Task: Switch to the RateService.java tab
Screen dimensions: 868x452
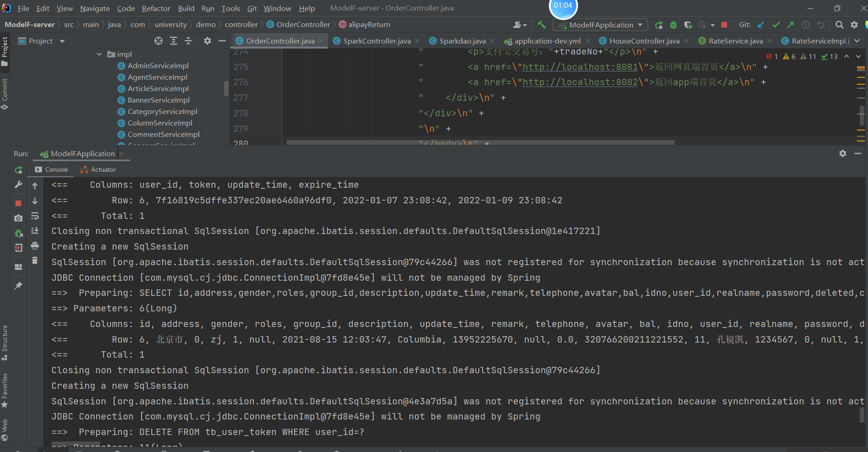Action: (736, 41)
